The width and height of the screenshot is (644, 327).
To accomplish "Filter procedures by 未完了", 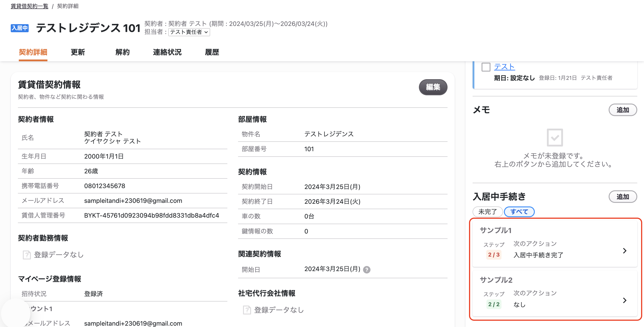I will 488,212.
